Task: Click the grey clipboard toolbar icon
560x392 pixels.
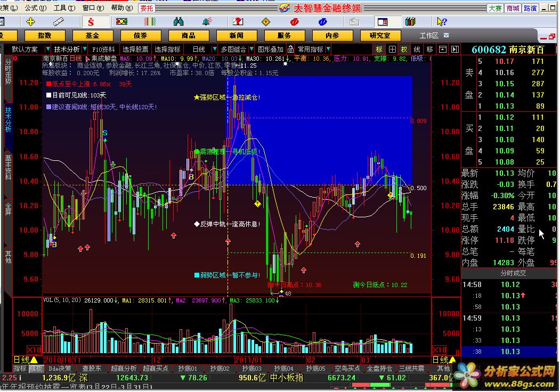Action: pos(354,22)
